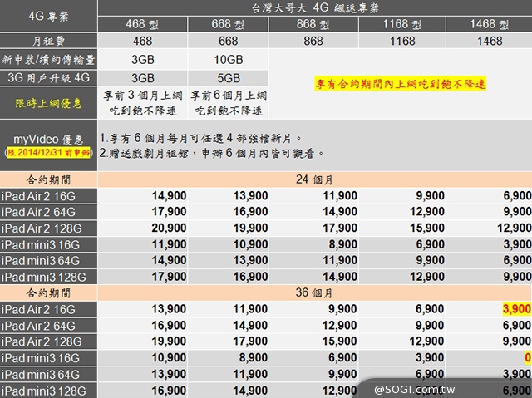Click the 8,900 price in the 868 型 column
The width and height of the screenshot is (532, 398).
click(x=343, y=244)
